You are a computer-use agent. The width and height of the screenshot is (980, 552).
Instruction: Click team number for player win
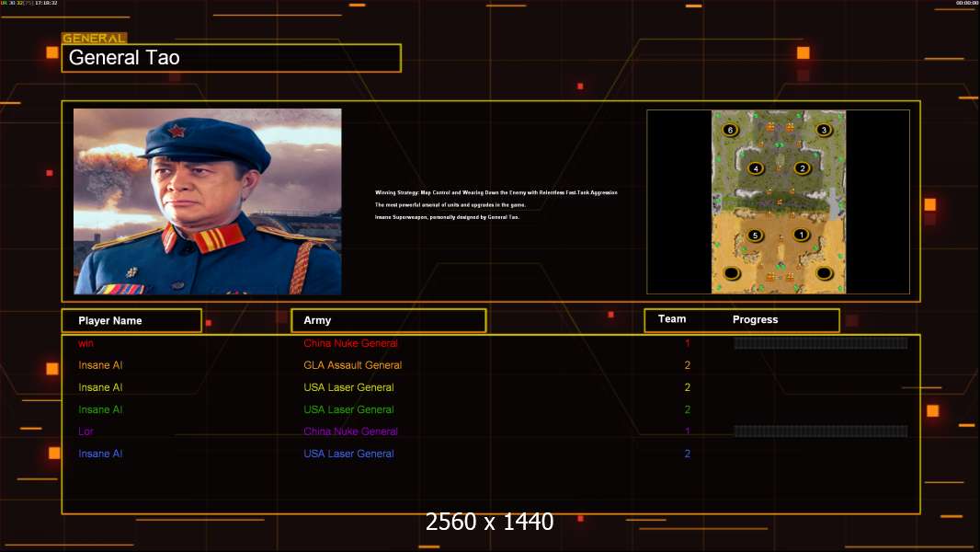point(688,343)
